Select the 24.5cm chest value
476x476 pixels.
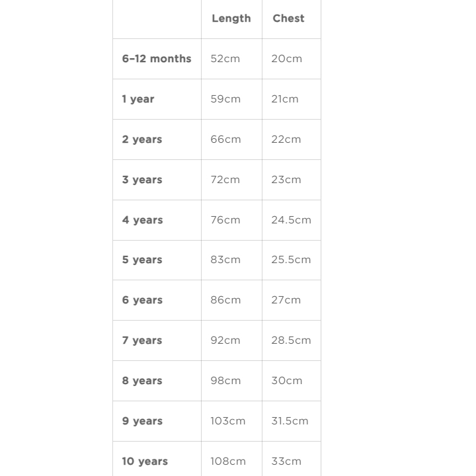[291, 220]
